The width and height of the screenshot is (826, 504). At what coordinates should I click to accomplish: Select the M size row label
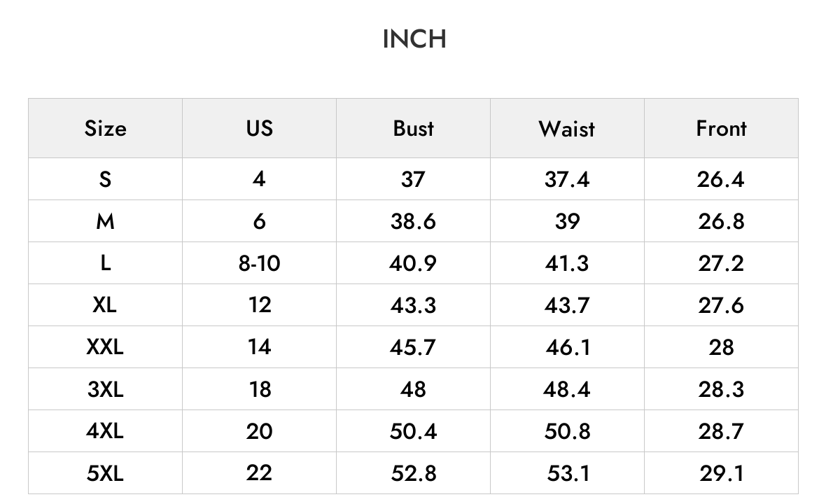tap(106, 221)
